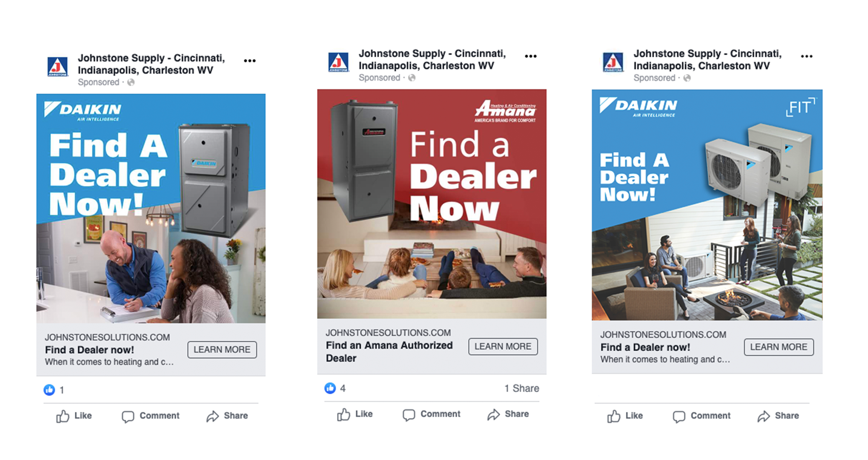
Task: Share the Amana dealer ad
Action: (x=508, y=414)
